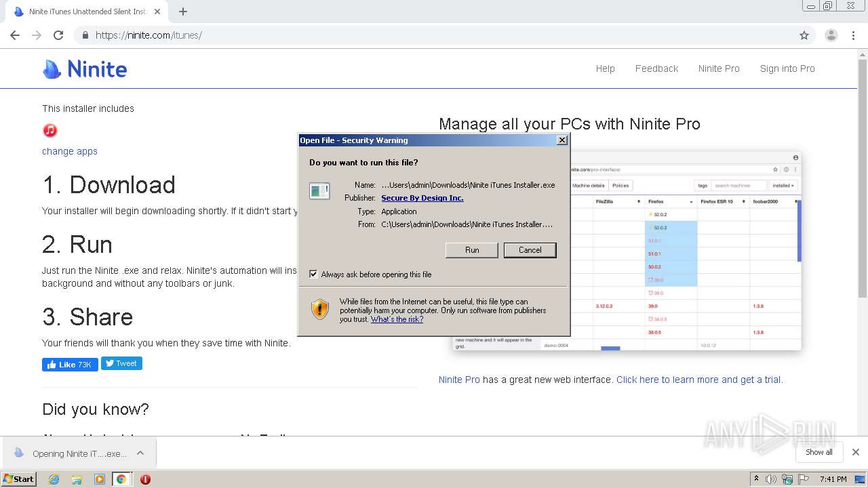Click the Ninite logo
This screenshot has width=868, height=488.
pyautogui.click(x=85, y=68)
